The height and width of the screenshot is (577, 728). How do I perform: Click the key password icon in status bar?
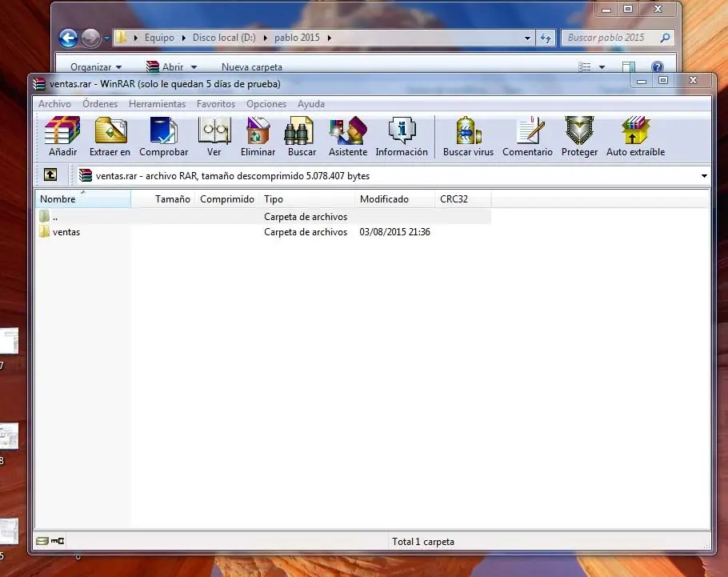(58, 541)
